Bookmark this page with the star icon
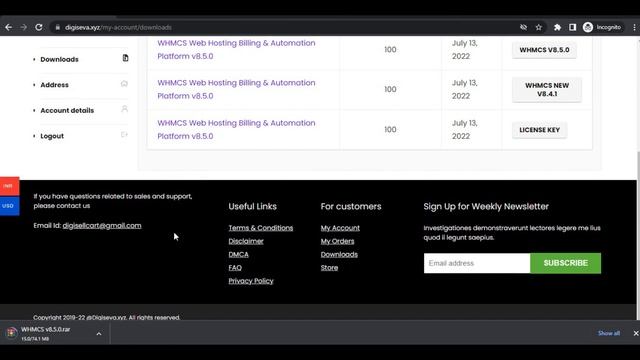Viewport: 640px width, 360px height. (x=539, y=27)
